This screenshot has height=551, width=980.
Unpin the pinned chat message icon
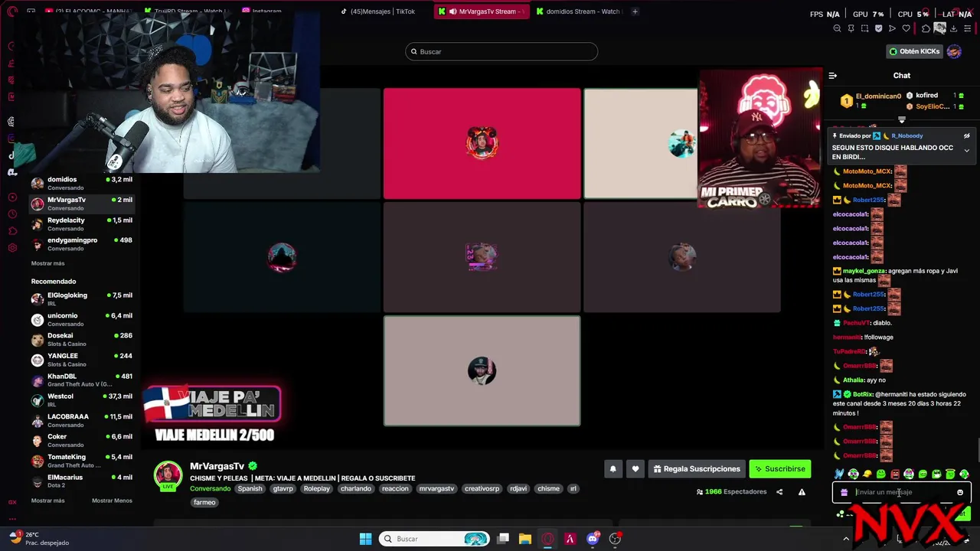(x=966, y=135)
